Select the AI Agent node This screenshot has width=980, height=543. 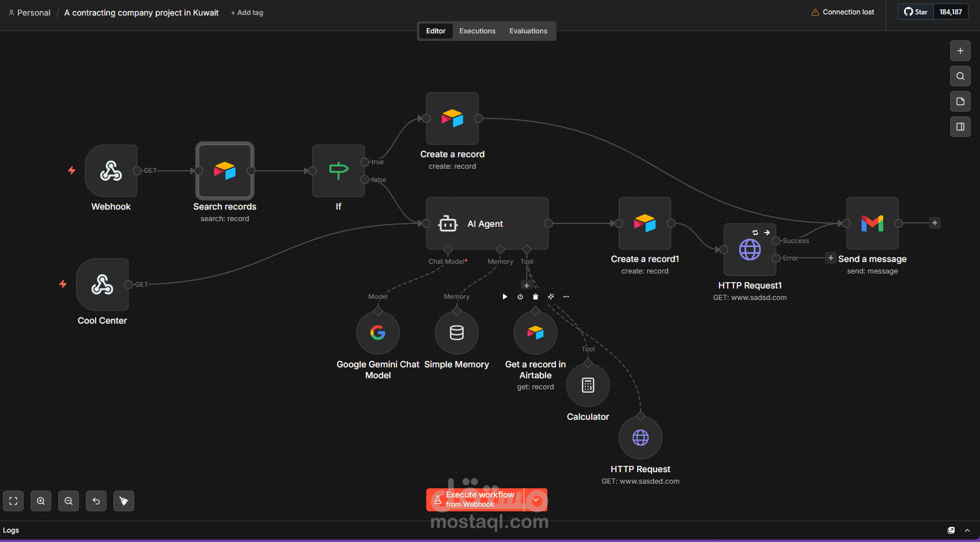[487, 223]
